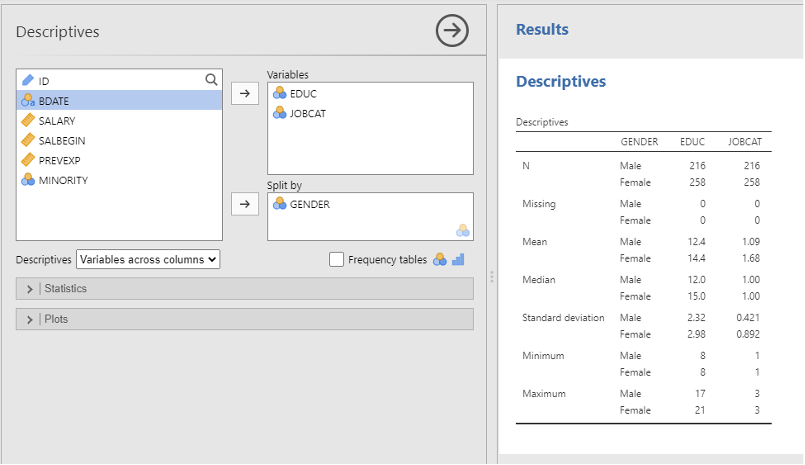This screenshot has width=805, height=465.
Task: Click arrow button next to Split by box
Action: [245, 204]
